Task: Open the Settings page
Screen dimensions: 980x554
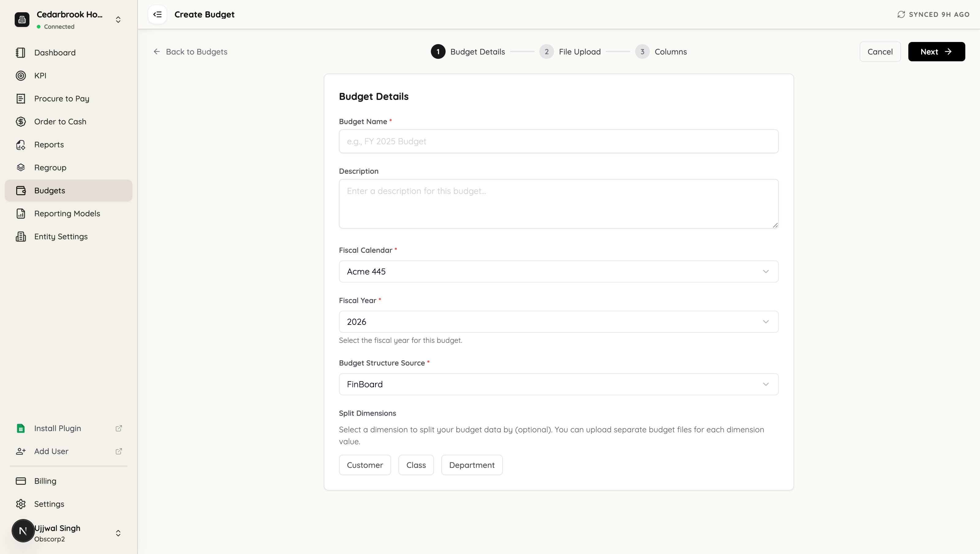Action: coord(69,504)
